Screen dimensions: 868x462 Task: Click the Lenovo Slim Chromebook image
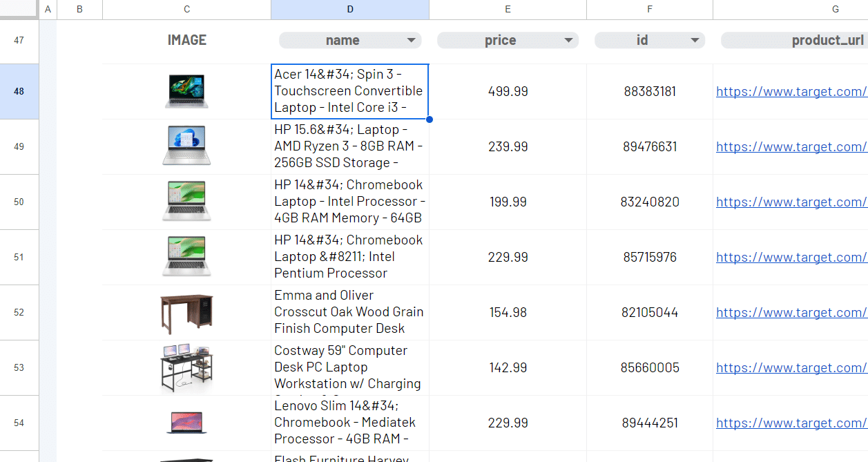coord(186,422)
